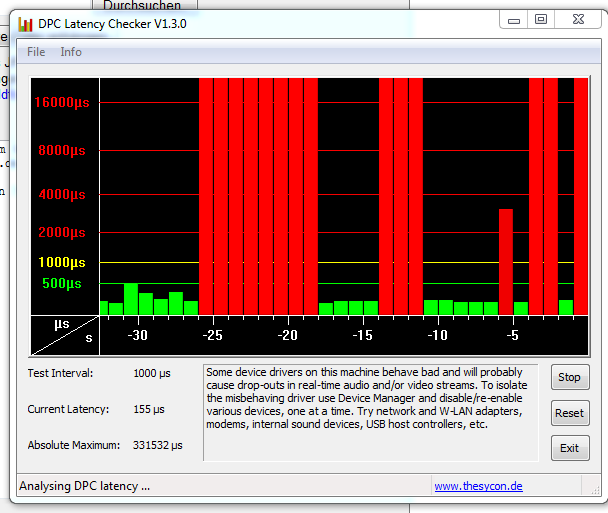Screen dimensions: 608x513
Task: Select the green 500µs scale label
Action: click(x=62, y=283)
